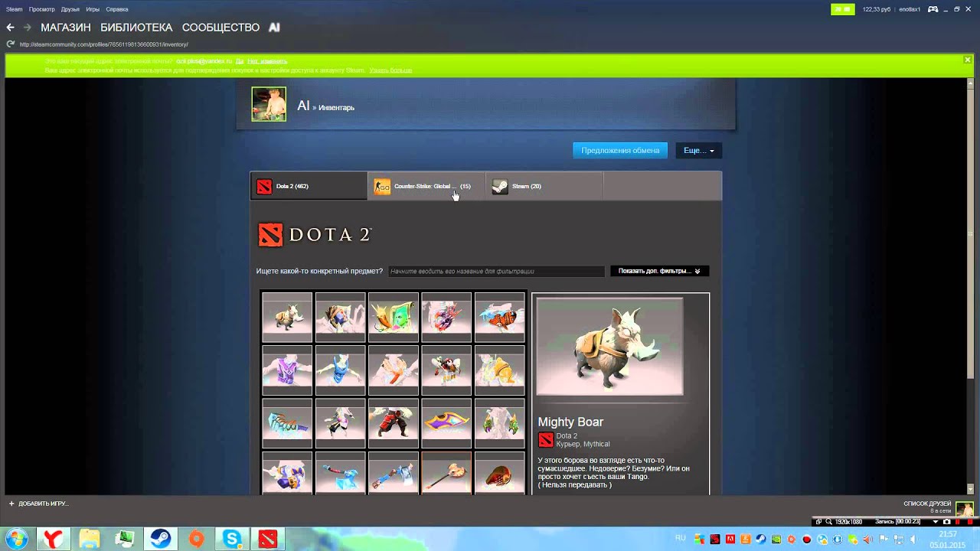Click the AI profile name link
980x551 pixels.
pos(303,106)
